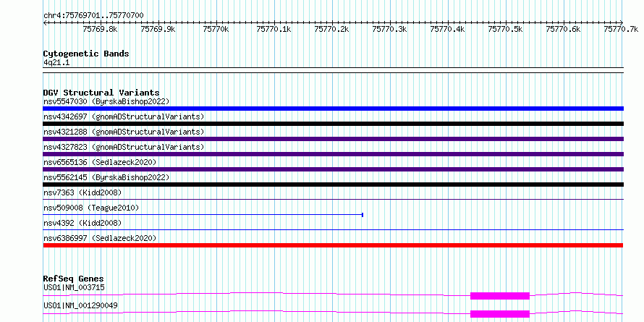Select variant label nsv6386997 (Sedlazeck2020)
Viewport: 644px width, 322px height.
click(100, 238)
